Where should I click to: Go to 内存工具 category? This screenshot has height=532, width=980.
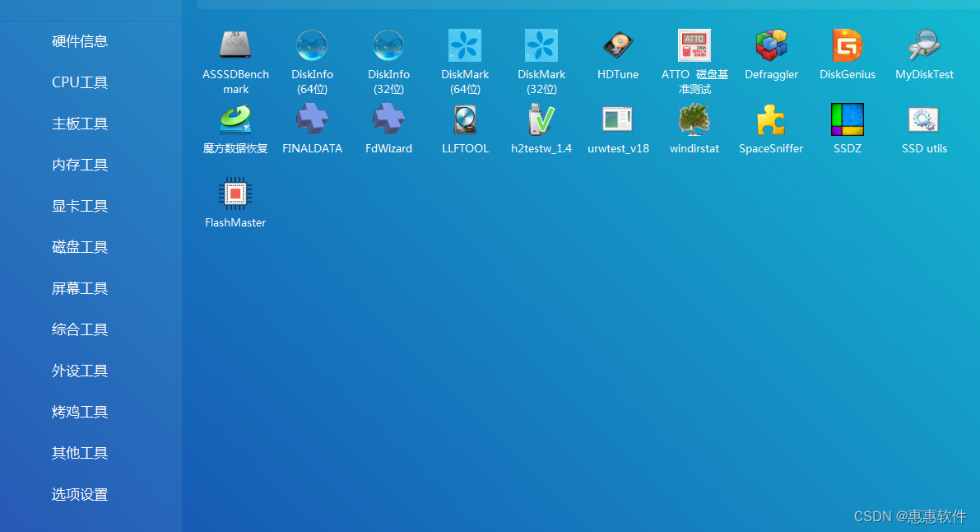(x=80, y=165)
